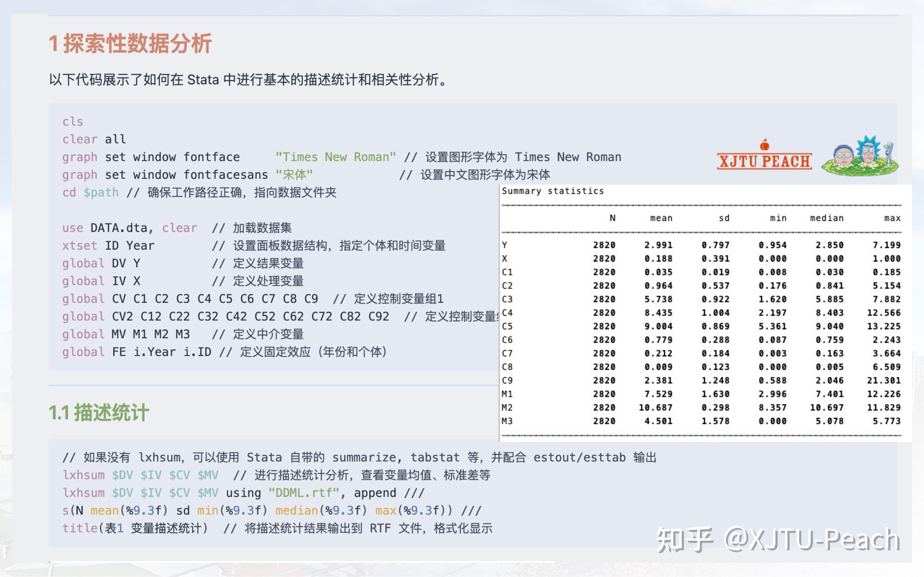Click the mean column header in the table
This screenshot has width=924, height=577.
[662, 218]
